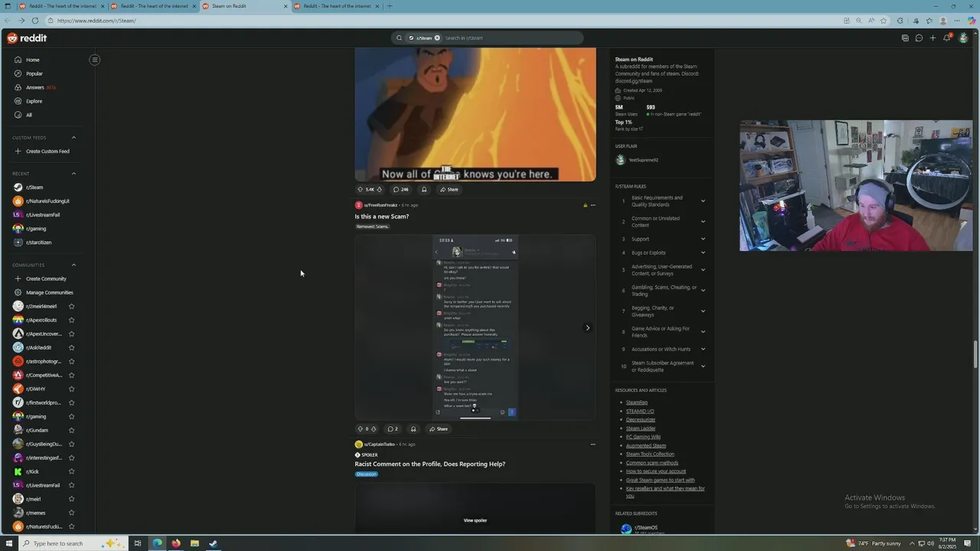
Task: Favorite r/2meirl4meirl with its star
Action: click(71, 306)
